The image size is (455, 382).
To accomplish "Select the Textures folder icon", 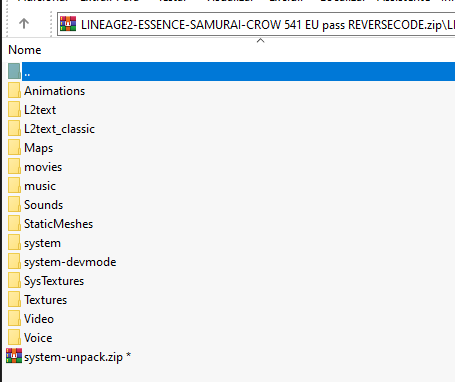I will click(x=14, y=300).
